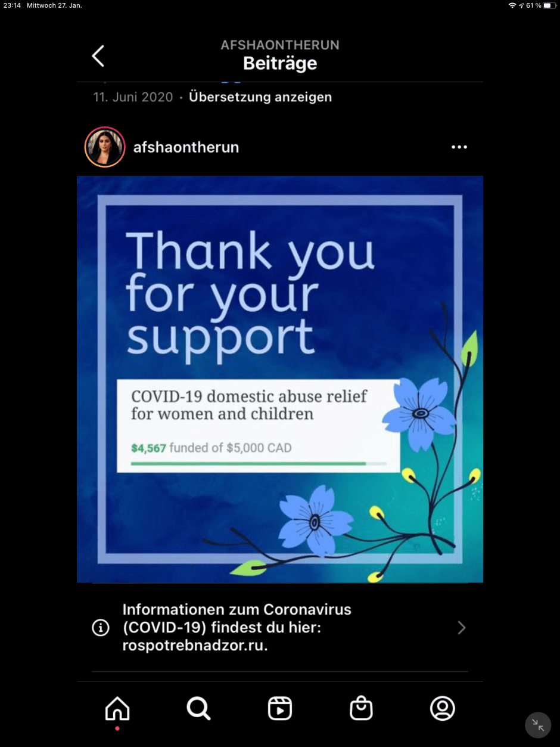
Task: Tap the collapse fullscreen arrows icon
Action: [x=539, y=725]
